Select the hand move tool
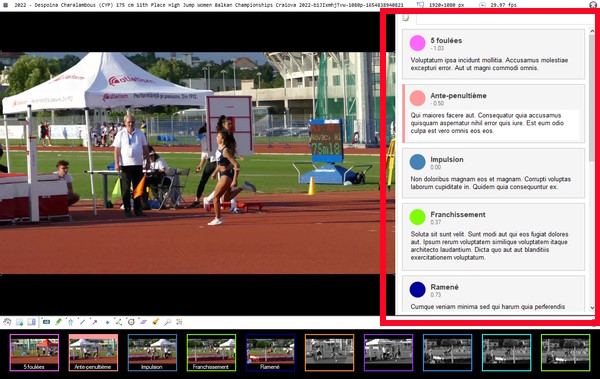Image resolution: width=600 pixels, height=379 pixels. click(x=7, y=322)
